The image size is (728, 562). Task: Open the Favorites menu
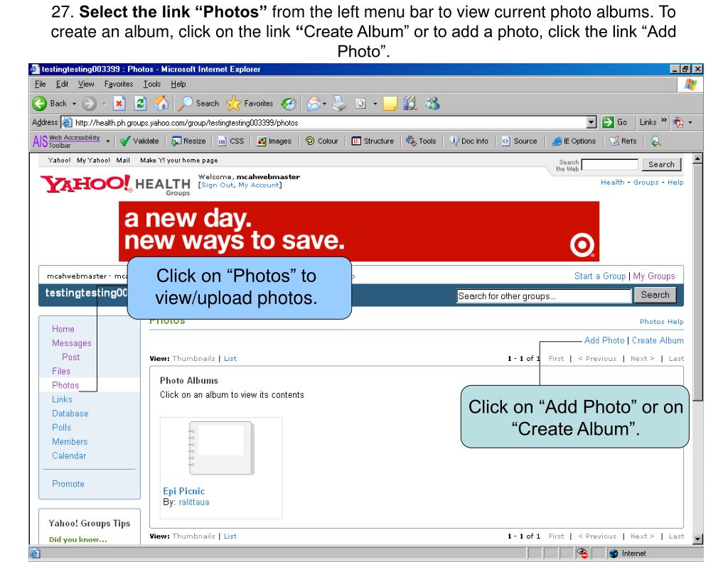point(119,84)
